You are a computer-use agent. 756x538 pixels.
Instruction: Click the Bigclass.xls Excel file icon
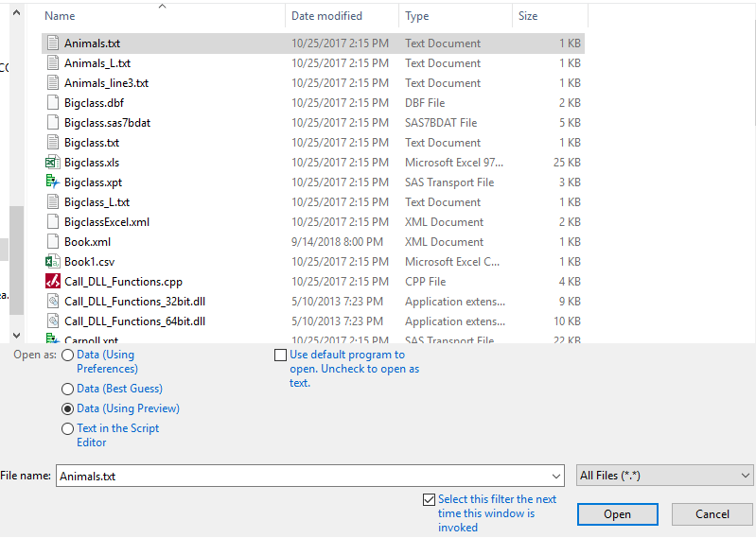(x=53, y=163)
